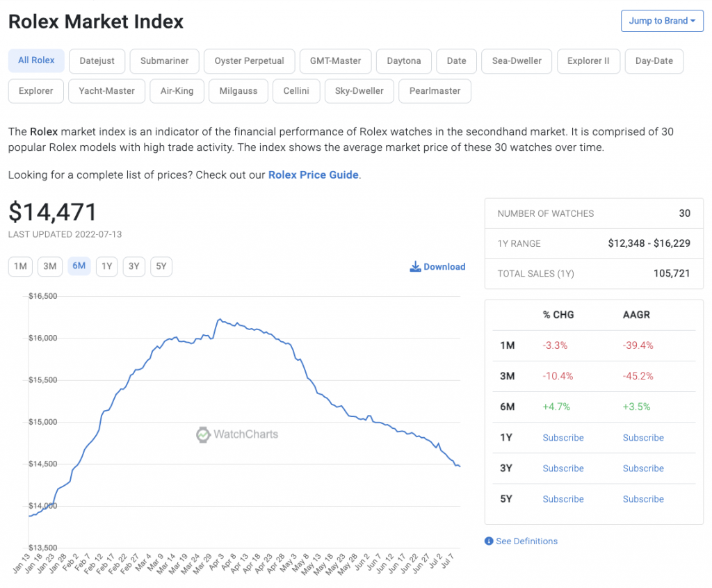Click the See Definitions info icon

[x=489, y=541]
